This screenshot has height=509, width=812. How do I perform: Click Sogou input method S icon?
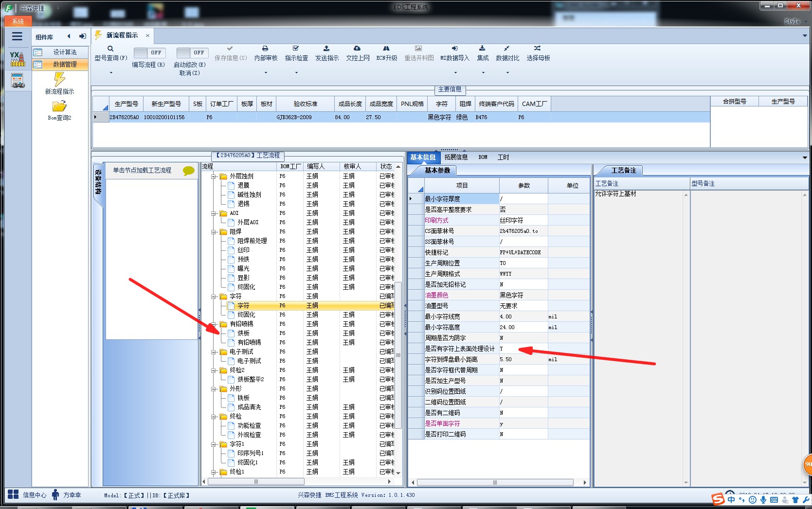click(718, 499)
